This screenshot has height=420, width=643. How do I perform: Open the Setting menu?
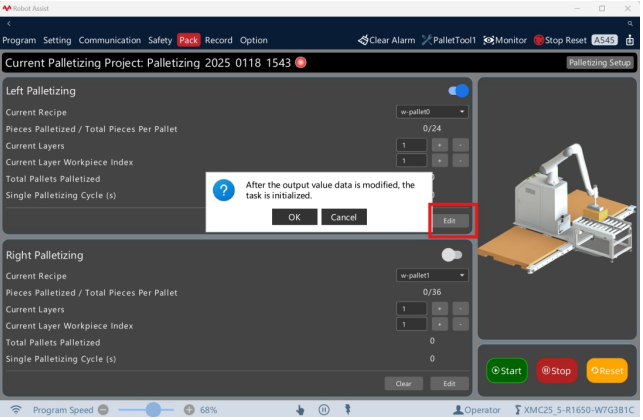pos(57,40)
